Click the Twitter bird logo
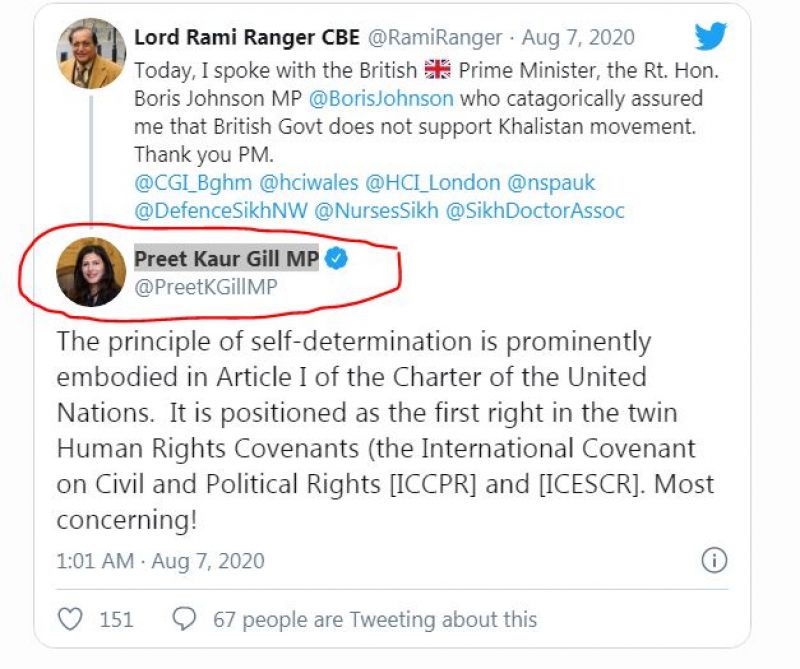The height and width of the screenshot is (669, 800). coord(711,36)
